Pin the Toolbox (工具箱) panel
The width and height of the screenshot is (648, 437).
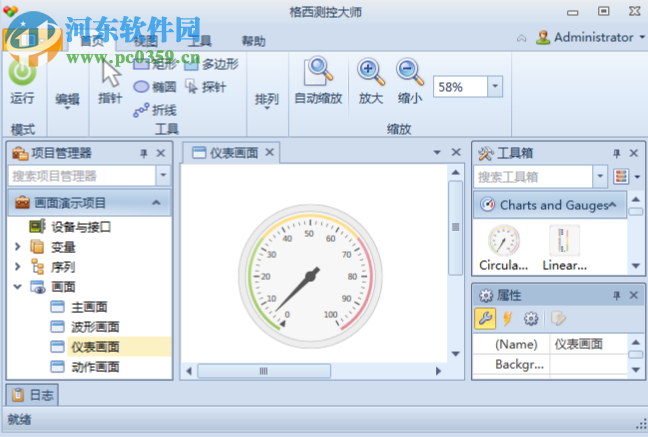[617, 154]
